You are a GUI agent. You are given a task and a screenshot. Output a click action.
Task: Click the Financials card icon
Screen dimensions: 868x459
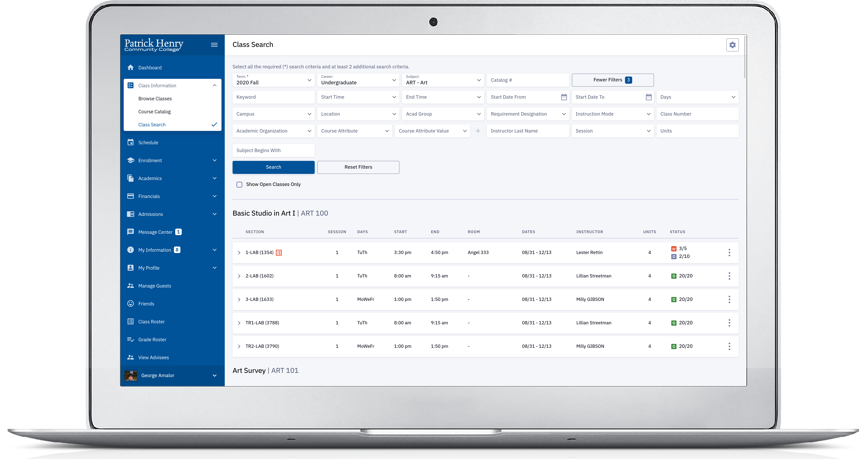pyautogui.click(x=130, y=196)
